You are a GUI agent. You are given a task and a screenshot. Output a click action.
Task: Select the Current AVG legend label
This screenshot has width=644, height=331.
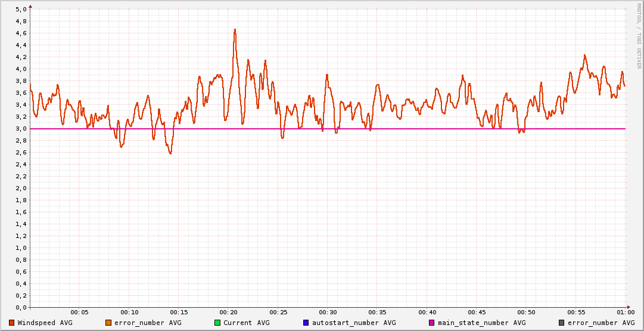click(x=246, y=323)
